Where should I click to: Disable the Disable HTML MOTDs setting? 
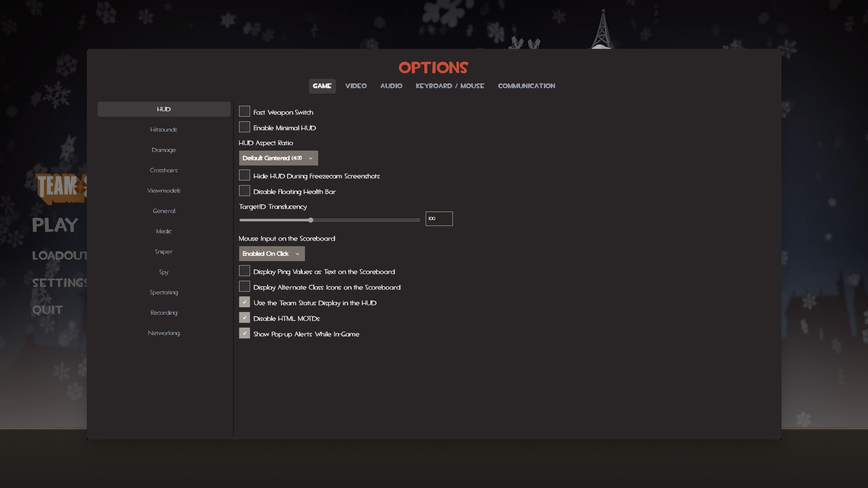click(244, 317)
